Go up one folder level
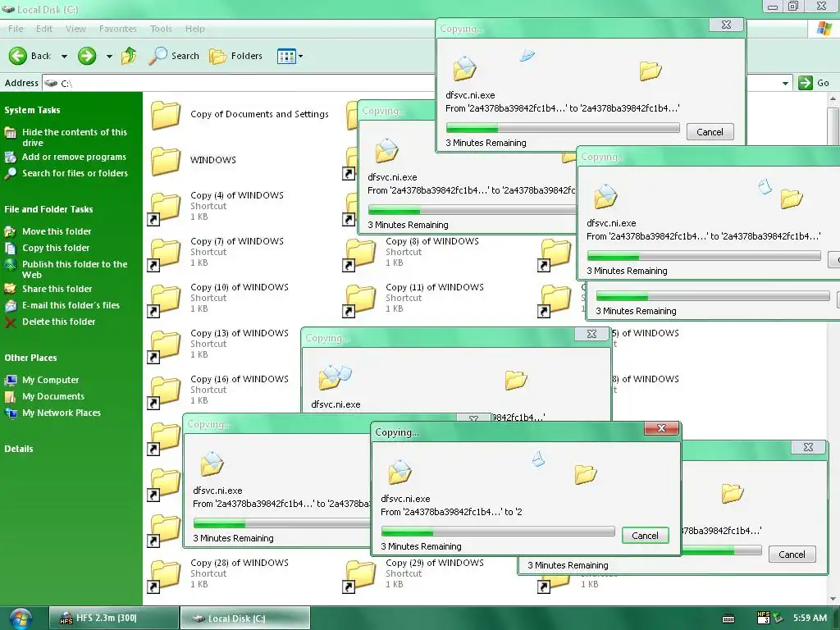The image size is (840, 630). tap(129, 56)
